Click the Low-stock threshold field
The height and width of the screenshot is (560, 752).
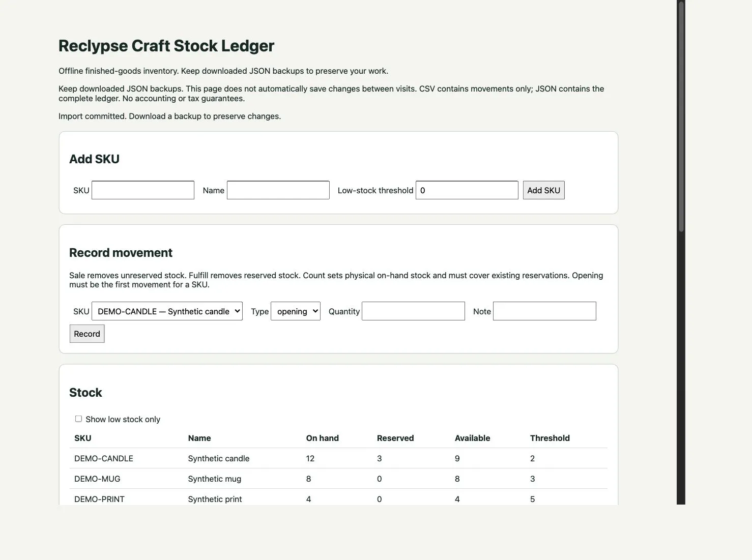click(x=467, y=190)
